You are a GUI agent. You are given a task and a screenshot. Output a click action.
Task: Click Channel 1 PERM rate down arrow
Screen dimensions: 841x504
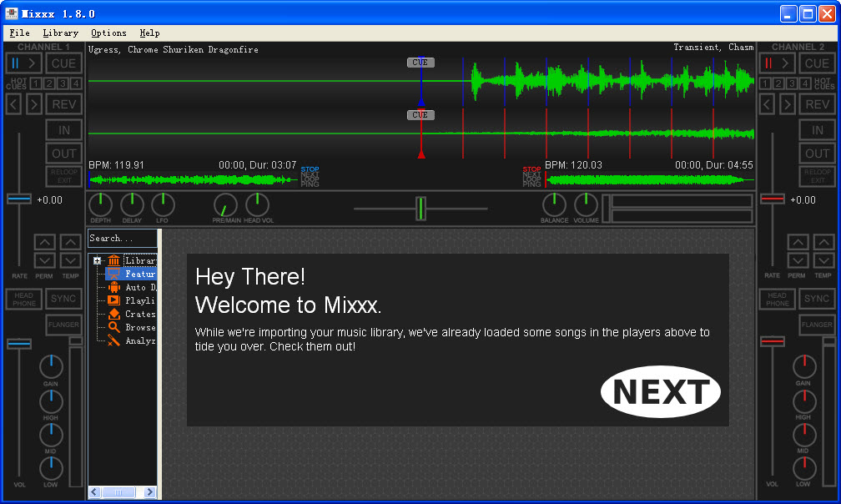(44, 260)
